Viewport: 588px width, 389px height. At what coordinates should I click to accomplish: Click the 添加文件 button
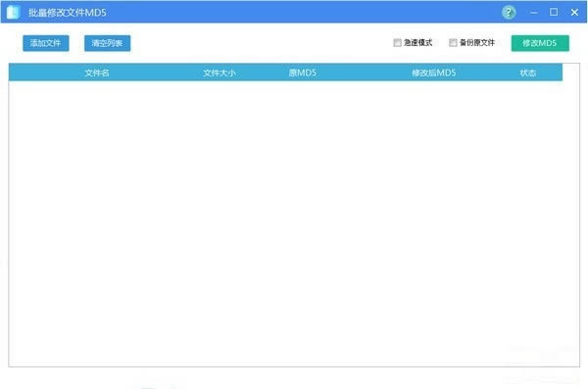(46, 43)
